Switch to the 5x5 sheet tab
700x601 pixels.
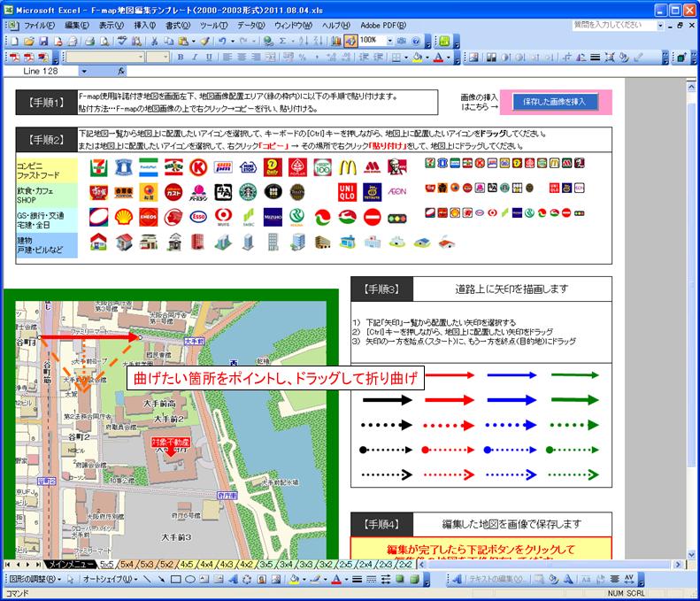(106, 565)
